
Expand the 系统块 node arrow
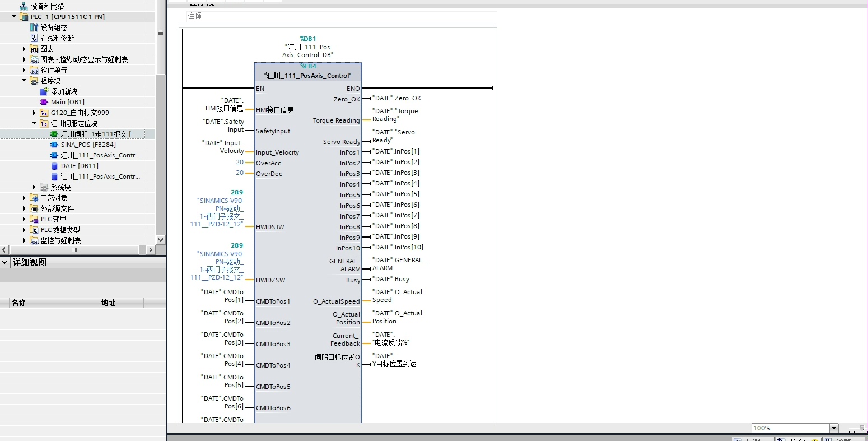pos(34,187)
